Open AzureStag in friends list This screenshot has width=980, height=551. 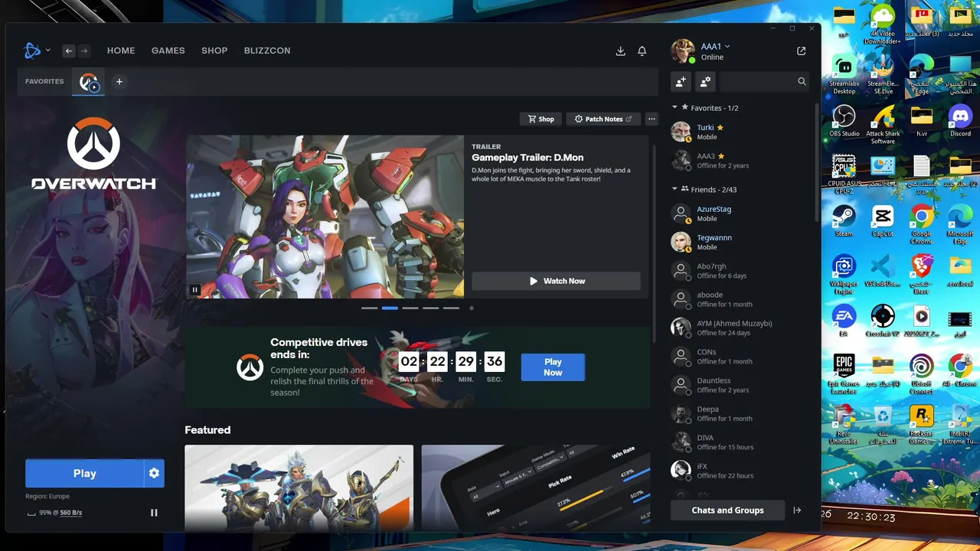coord(740,214)
